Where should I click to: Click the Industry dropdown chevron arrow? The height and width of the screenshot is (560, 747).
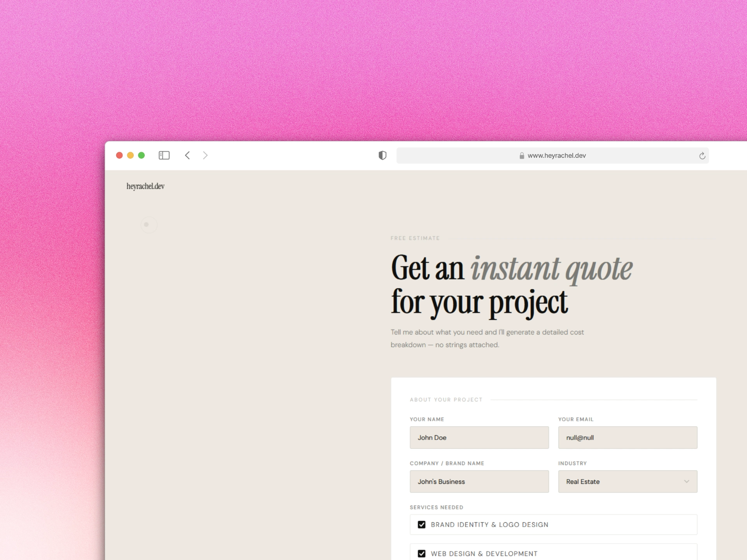tap(687, 481)
